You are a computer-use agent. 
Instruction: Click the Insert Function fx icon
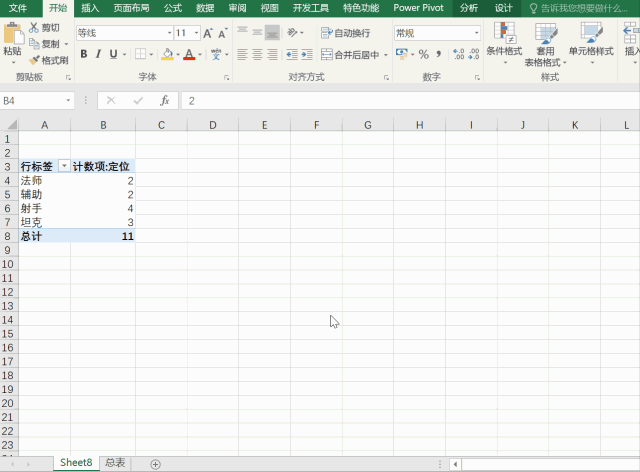click(x=165, y=100)
